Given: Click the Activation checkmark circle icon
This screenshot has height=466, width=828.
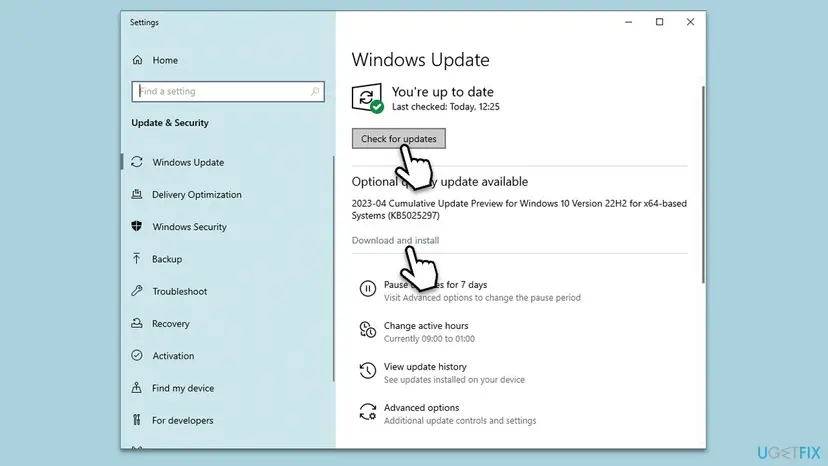Looking at the screenshot, I should click(x=137, y=355).
